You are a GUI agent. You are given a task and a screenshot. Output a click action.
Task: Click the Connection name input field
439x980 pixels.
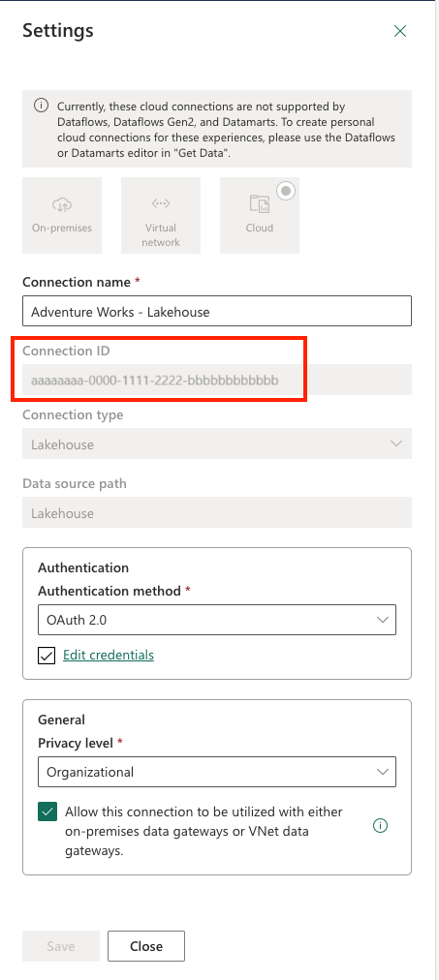[217, 311]
